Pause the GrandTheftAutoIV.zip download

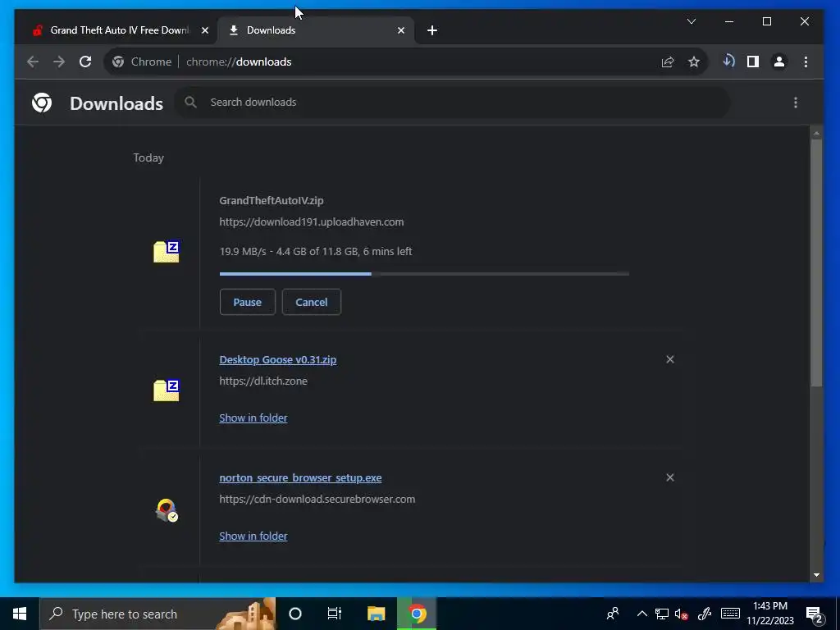click(248, 302)
